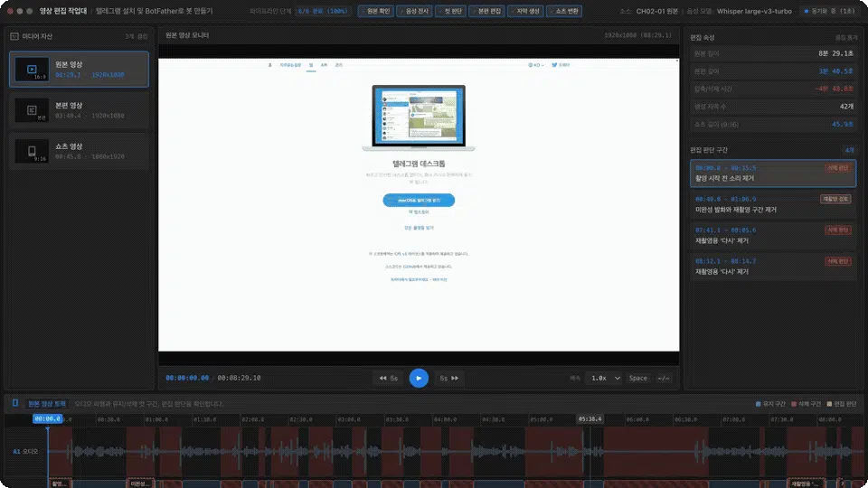This screenshot has width=868, height=488.
Task: Skip forward 5 seconds
Action: tap(449, 378)
